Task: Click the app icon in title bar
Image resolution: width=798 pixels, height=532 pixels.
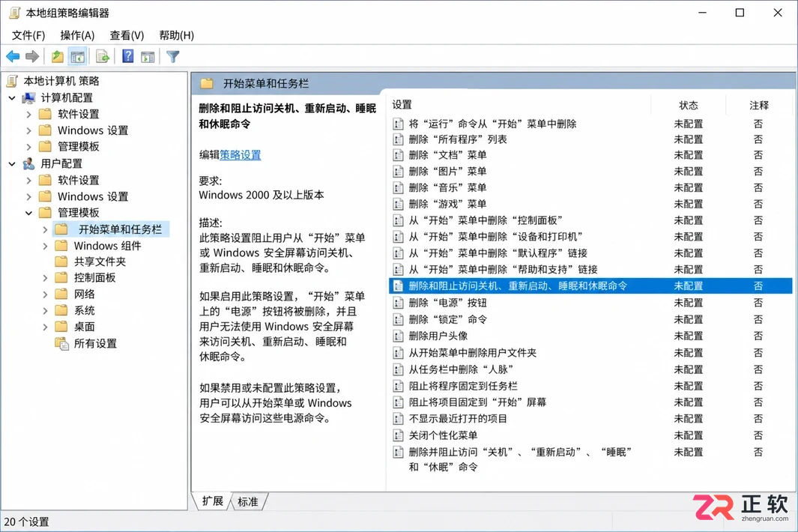Action: tap(15, 13)
